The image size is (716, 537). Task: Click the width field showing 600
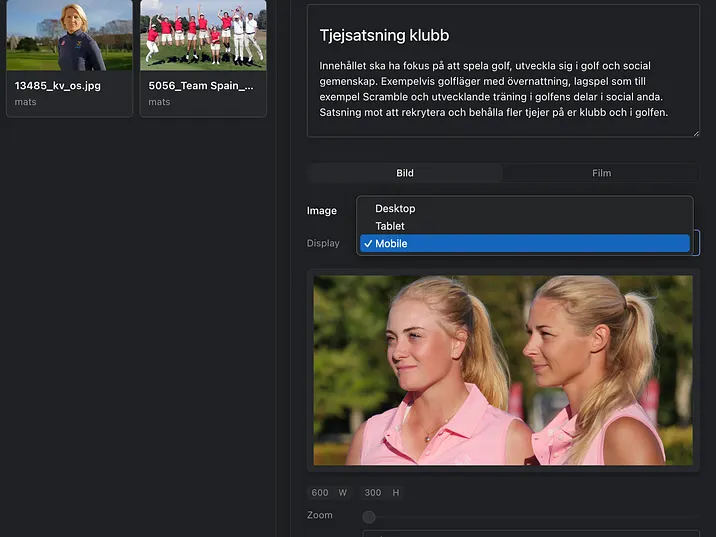tap(320, 493)
